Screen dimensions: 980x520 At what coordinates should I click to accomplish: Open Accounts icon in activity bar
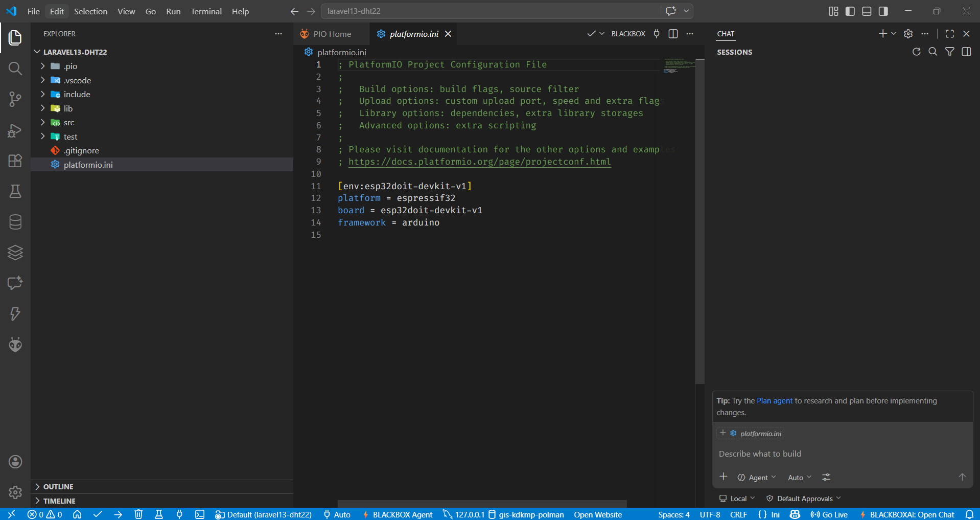pos(15,462)
